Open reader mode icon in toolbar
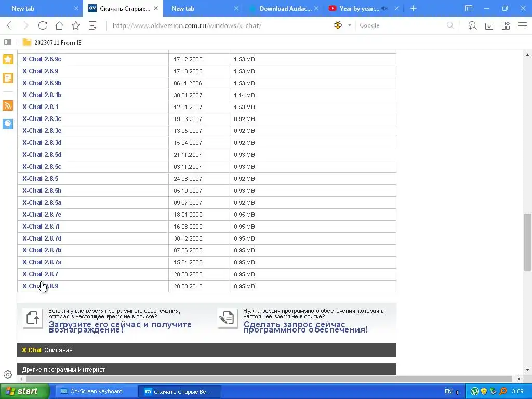This screenshot has height=399, width=532. tap(92, 25)
